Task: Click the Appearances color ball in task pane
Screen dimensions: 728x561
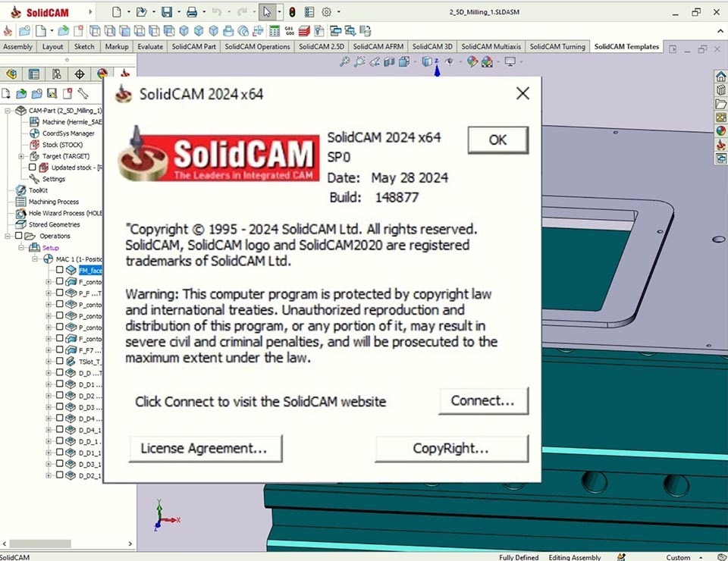Action: (721, 131)
